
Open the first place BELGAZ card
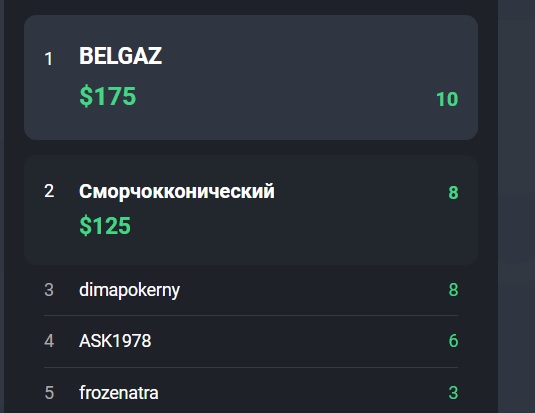pyautogui.click(x=251, y=77)
